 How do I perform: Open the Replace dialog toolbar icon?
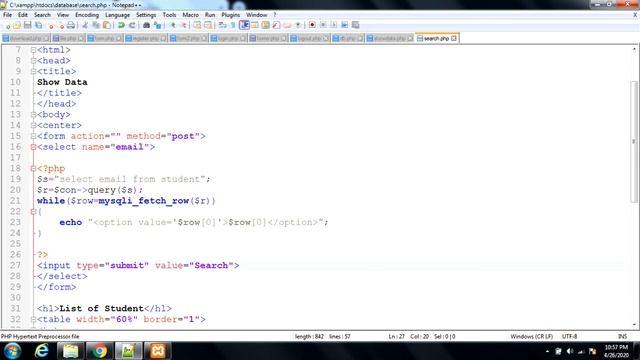158,25
